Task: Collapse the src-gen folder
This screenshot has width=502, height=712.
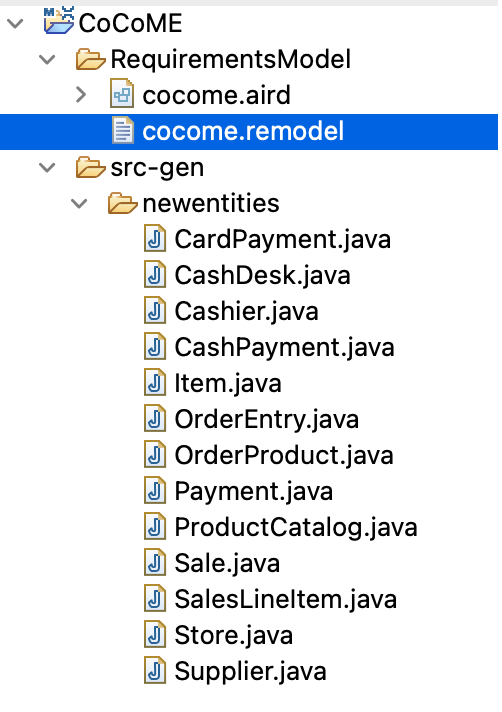Action: pyautogui.click(x=47, y=167)
